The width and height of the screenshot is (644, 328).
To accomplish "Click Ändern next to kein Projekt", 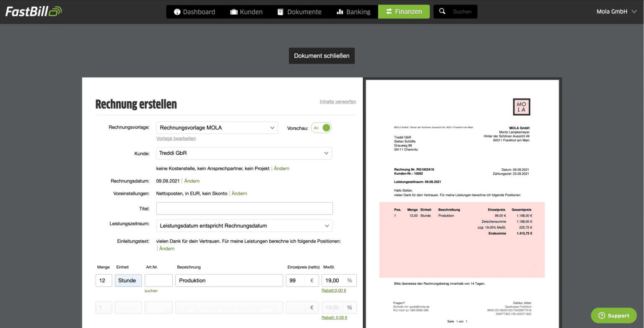I will pos(282,169).
